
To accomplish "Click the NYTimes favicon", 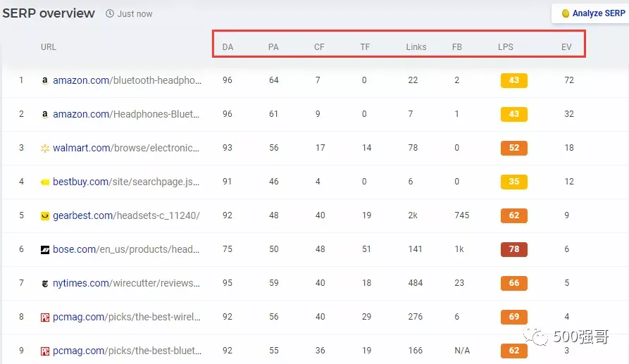I will click(45, 284).
